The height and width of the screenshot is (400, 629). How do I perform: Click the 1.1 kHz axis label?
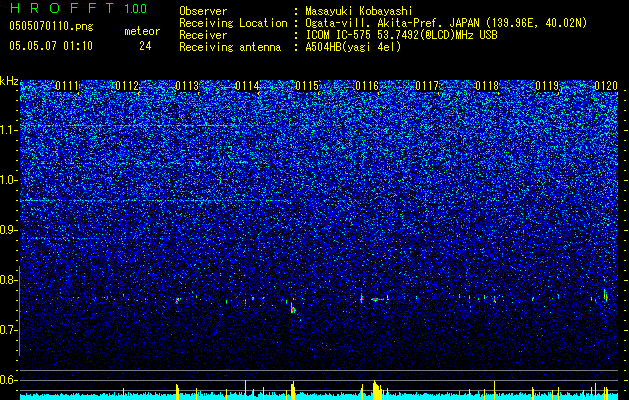9,130
